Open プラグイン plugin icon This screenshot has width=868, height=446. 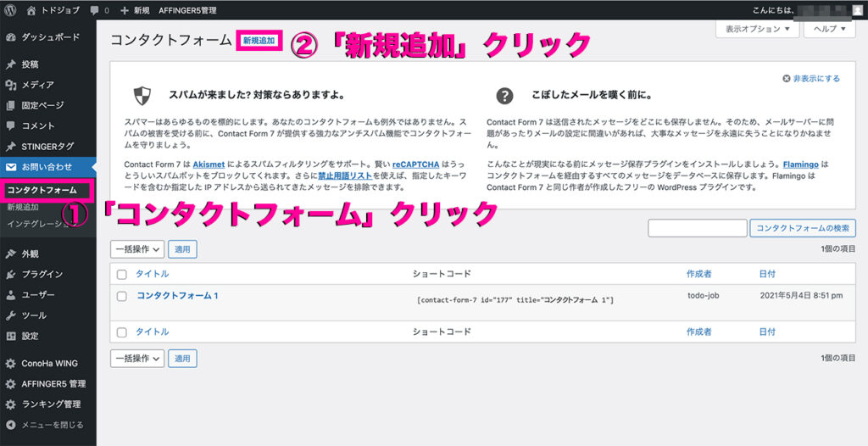click(x=10, y=274)
